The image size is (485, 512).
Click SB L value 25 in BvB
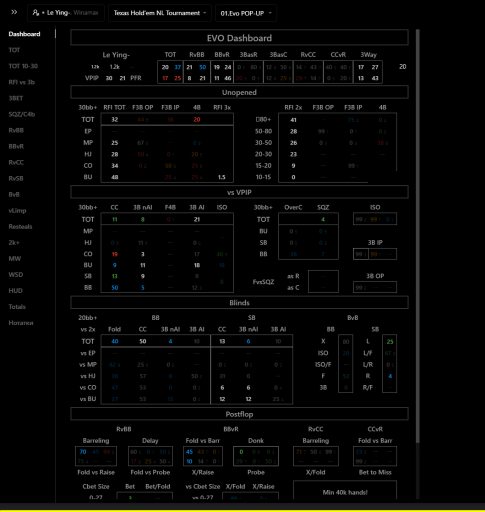click(x=390, y=342)
